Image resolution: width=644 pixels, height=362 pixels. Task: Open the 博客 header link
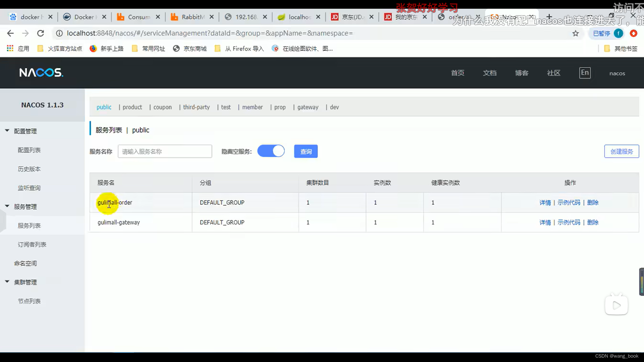(x=522, y=73)
